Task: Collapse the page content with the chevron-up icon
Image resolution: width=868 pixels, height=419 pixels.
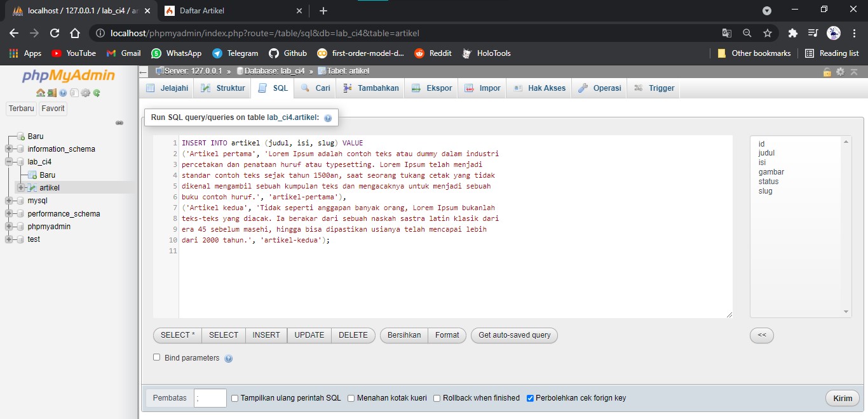Action: 854,72
